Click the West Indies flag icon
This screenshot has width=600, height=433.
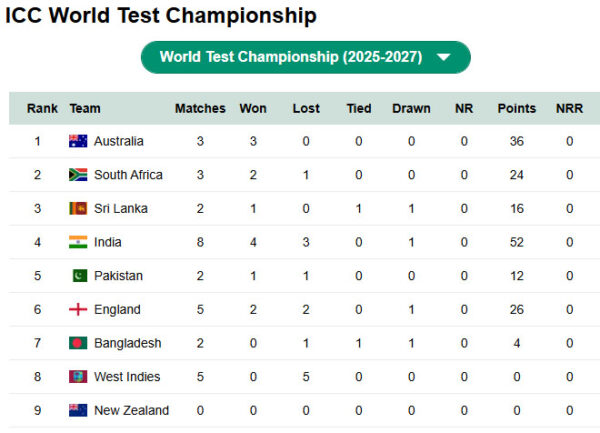[x=78, y=377]
